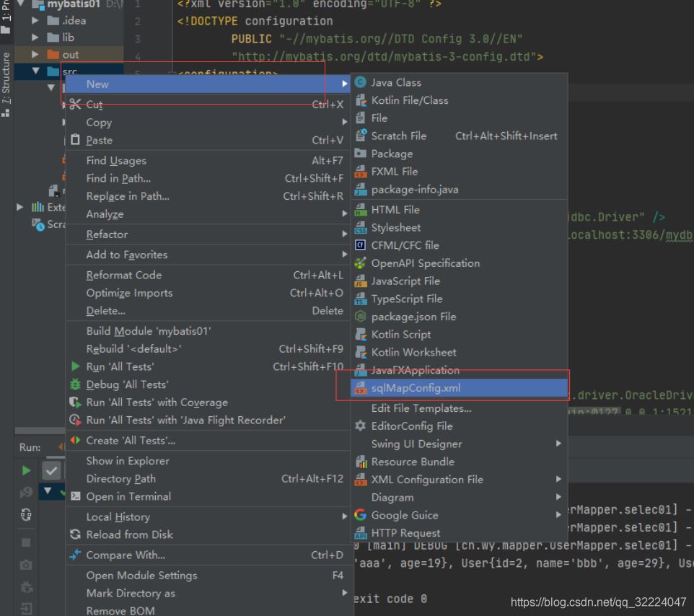Toggle the Show Passed checkmark button

tap(51, 470)
